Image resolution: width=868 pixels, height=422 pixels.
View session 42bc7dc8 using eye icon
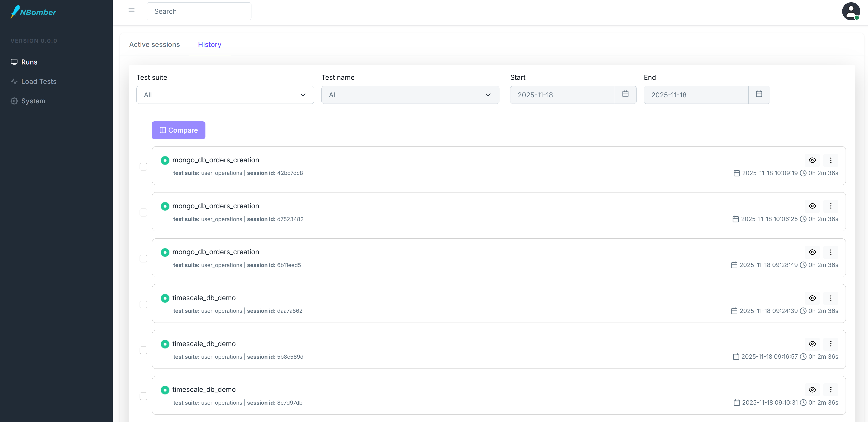(x=812, y=160)
